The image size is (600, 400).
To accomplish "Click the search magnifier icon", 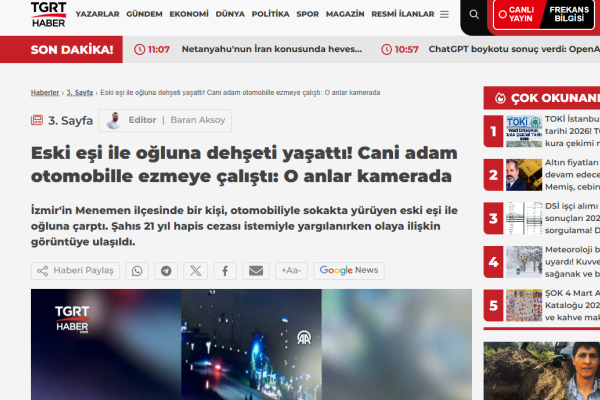I will 474,15.
